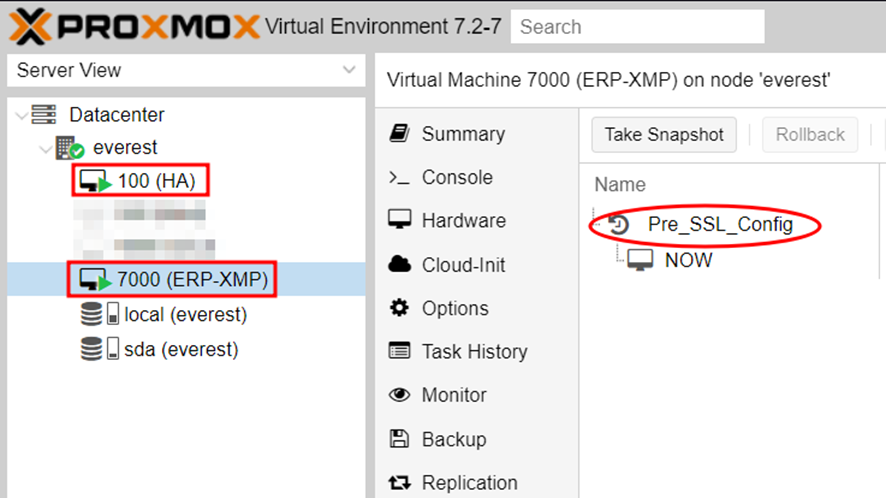This screenshot has width=886, height=498.
Task: Click the sda storage database icon
Action: tap(92, 349)
